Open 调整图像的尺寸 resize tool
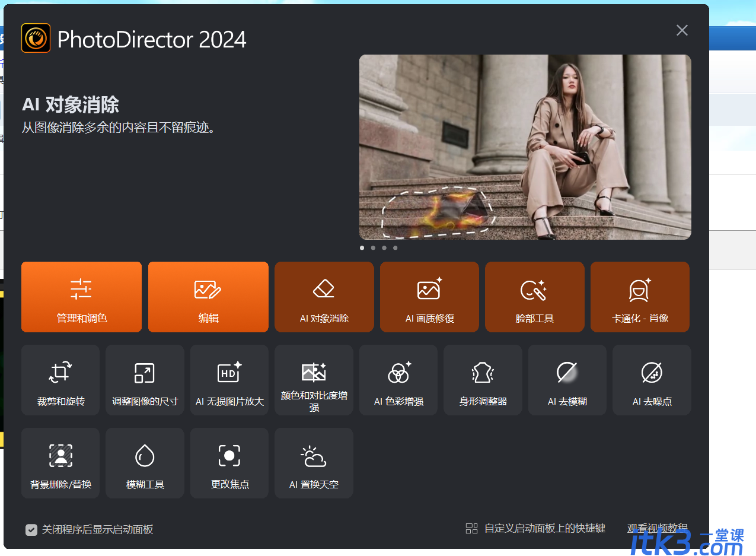Image resolution: width=756 pixels, height=556 pixels. [x=145, y=380]
